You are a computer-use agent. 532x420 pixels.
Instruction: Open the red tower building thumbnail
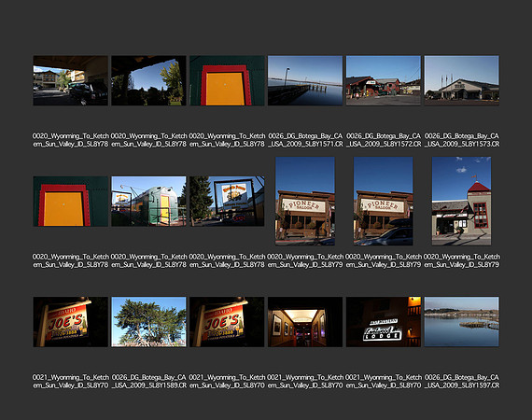(461, 201)
